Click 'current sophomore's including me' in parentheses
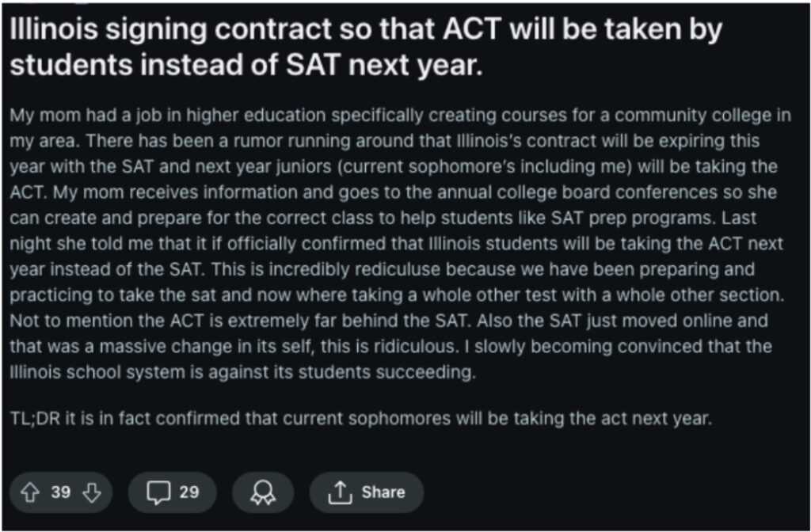The image size is (811, 532). (x=487, y=166)
